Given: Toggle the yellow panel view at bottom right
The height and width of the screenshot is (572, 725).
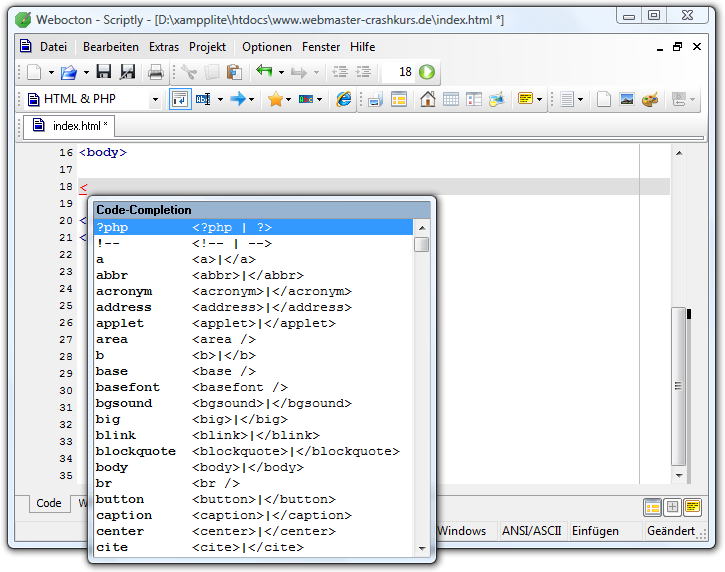Looking at the screenshot, I should point(693,507).
